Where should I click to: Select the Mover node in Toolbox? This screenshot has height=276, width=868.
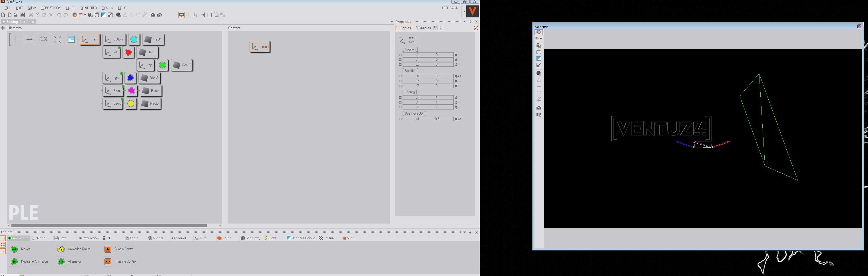click(14, 249)
